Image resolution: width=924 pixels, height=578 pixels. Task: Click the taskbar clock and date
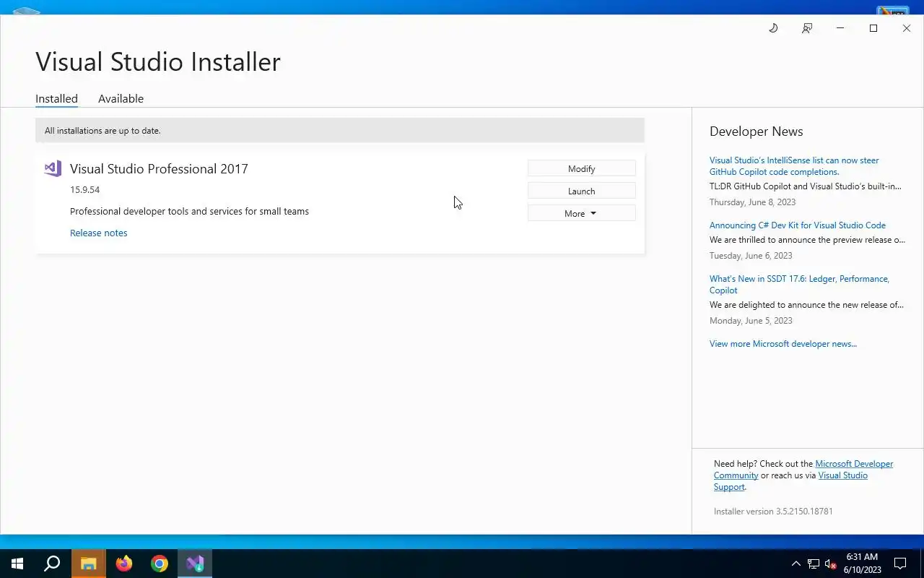tap(862, 564)
